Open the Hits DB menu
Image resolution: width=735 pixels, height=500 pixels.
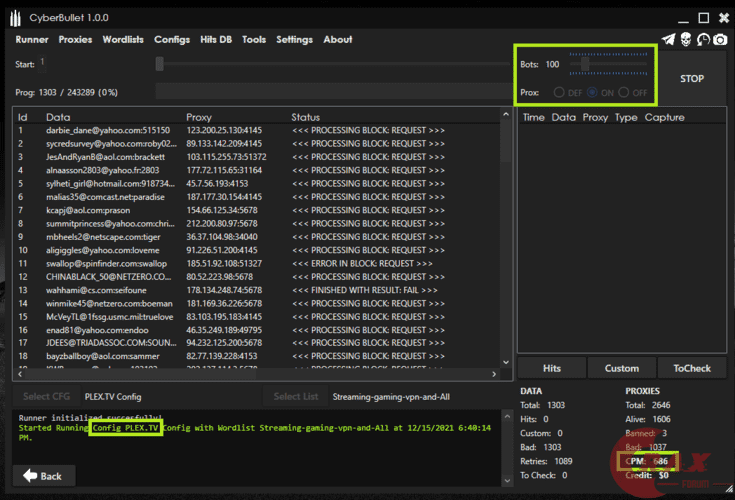tap(216, 40)
